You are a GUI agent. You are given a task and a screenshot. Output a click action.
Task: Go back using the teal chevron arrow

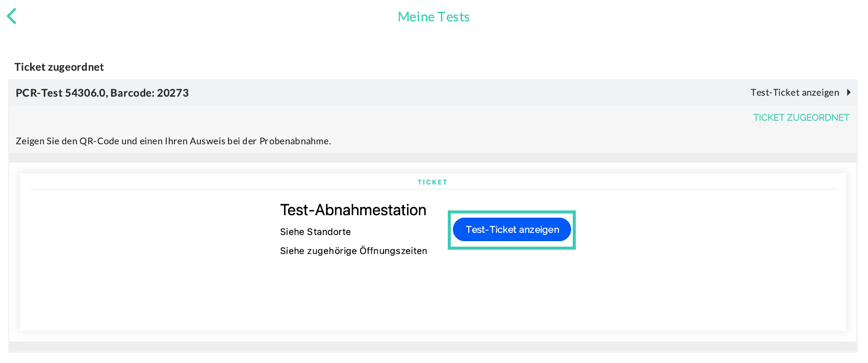click(12, 16)
